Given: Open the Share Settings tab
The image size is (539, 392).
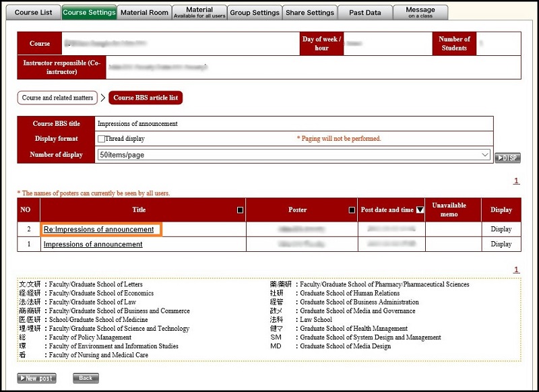Looking at the screenshot, I should pyautogui.click(x=310, y=12).
